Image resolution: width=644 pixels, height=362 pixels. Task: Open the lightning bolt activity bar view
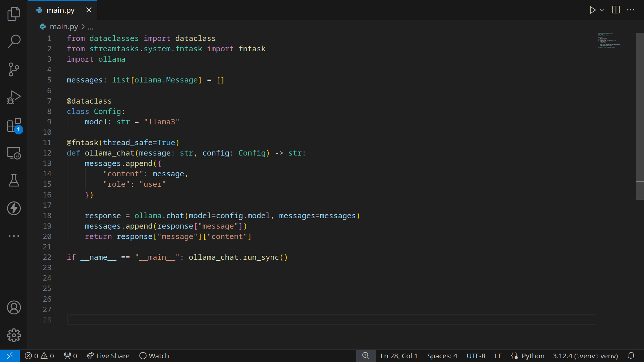tap(14, 208)
